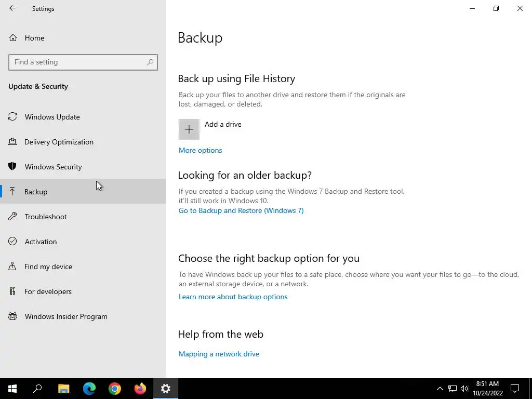532x399 pixels.
Task: Open the Windows Security page
Action: pos(83,167)
